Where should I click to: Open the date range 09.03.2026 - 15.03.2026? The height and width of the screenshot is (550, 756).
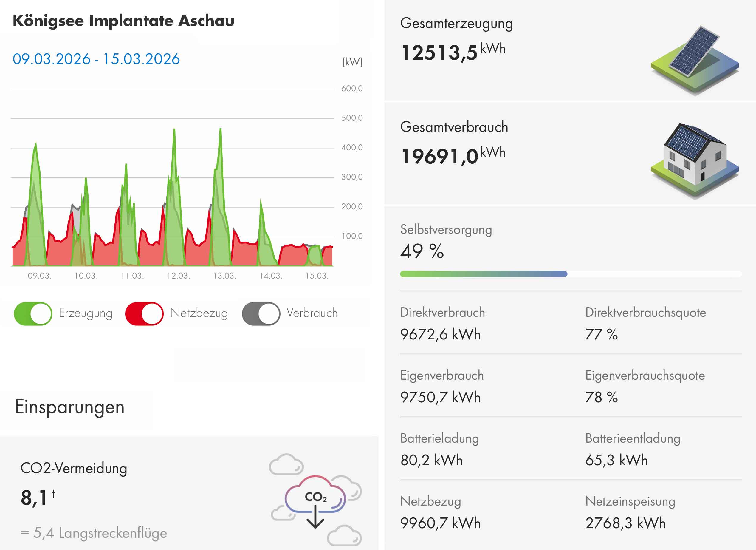[x=96, y=59]
